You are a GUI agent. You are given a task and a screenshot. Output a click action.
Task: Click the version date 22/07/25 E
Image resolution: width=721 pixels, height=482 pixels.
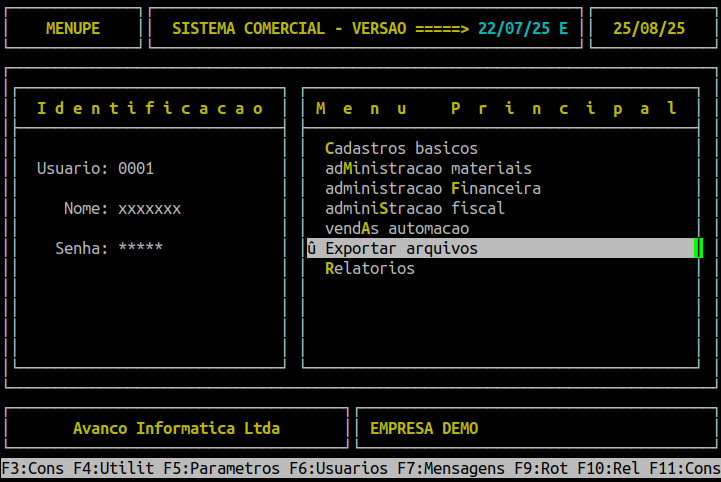click(x=523, y=29)
